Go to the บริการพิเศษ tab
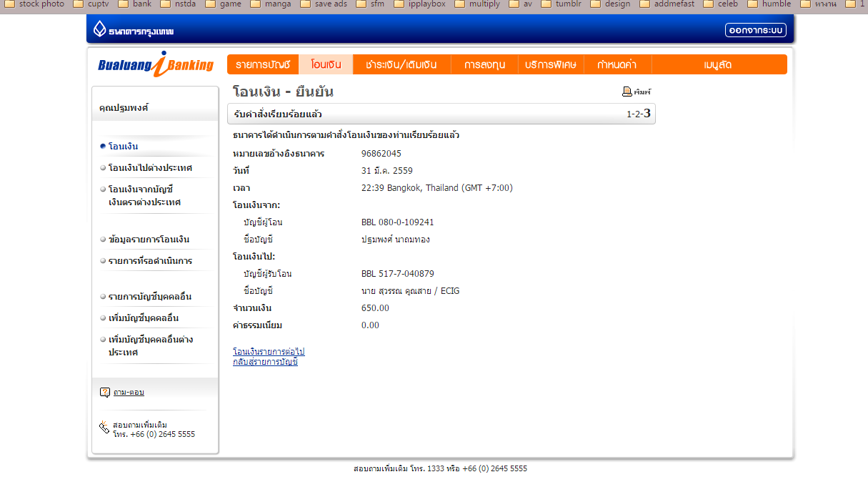868x497 pixels. [x=550, y=64]
